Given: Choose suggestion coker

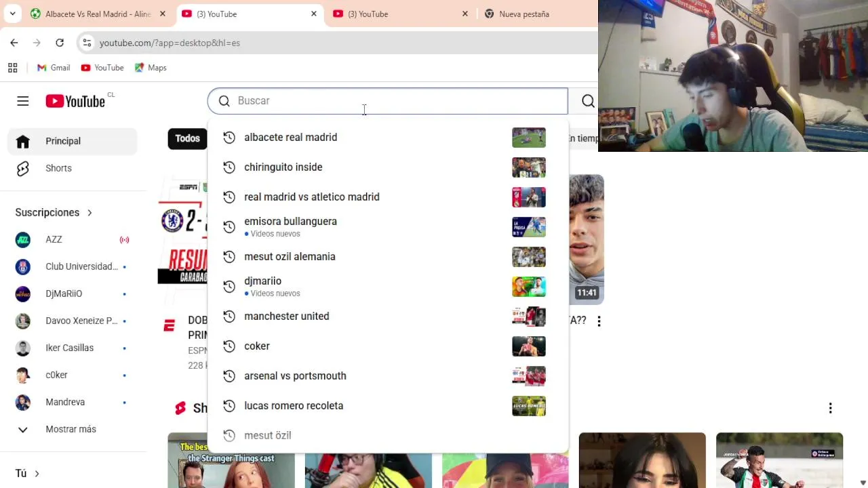Looking at the screenshot, I should tap(387, 346).
